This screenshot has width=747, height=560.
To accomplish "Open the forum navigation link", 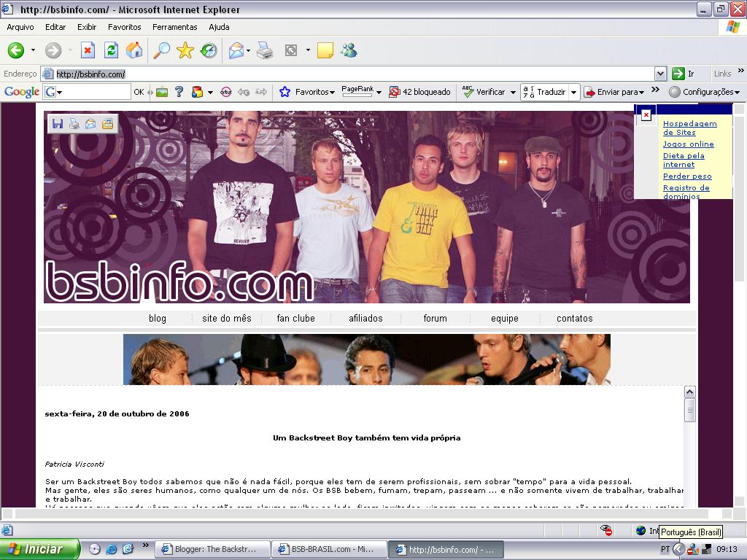I will point(435,318).
